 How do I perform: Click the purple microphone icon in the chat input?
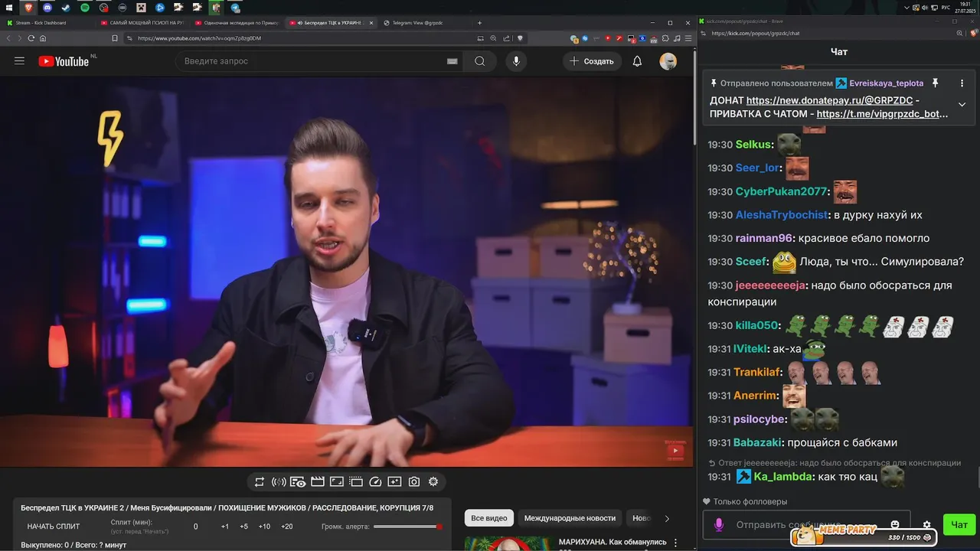(x=719, y=525)
